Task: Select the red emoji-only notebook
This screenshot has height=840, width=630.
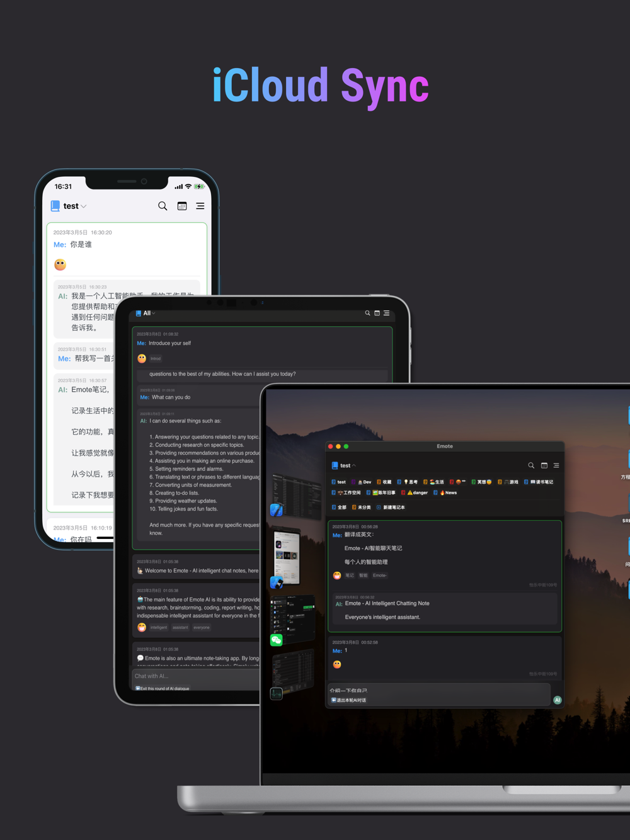Action: point(458,482)
